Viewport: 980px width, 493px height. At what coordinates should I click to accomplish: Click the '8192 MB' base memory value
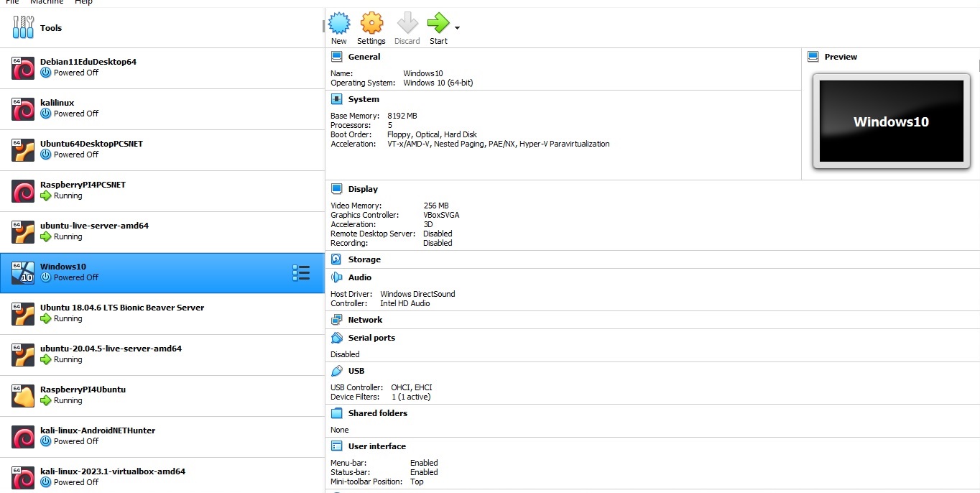click(x=402, y=116)
